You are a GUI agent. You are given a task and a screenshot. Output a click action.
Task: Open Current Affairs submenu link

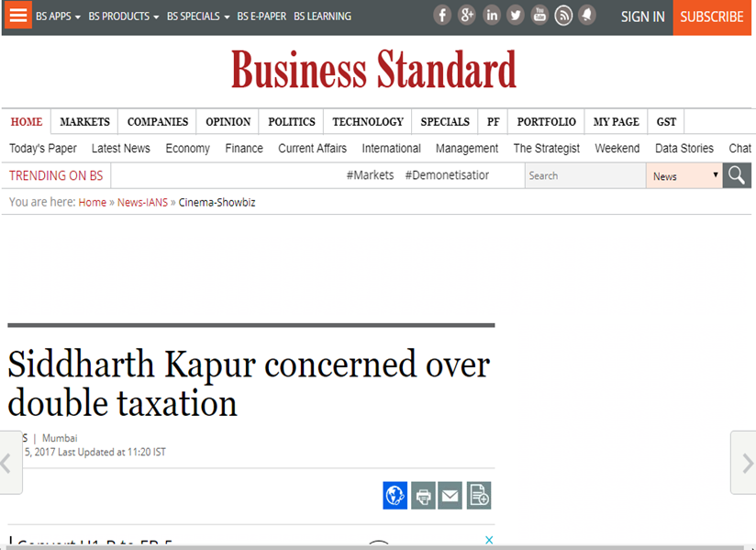pyautogui.click(x=313, y=149)
